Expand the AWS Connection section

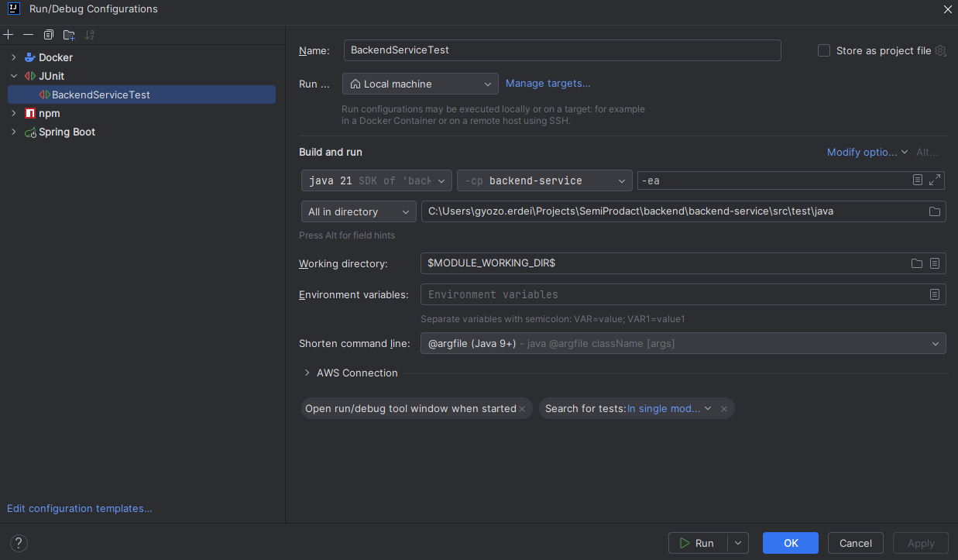(x=307, y=373)
